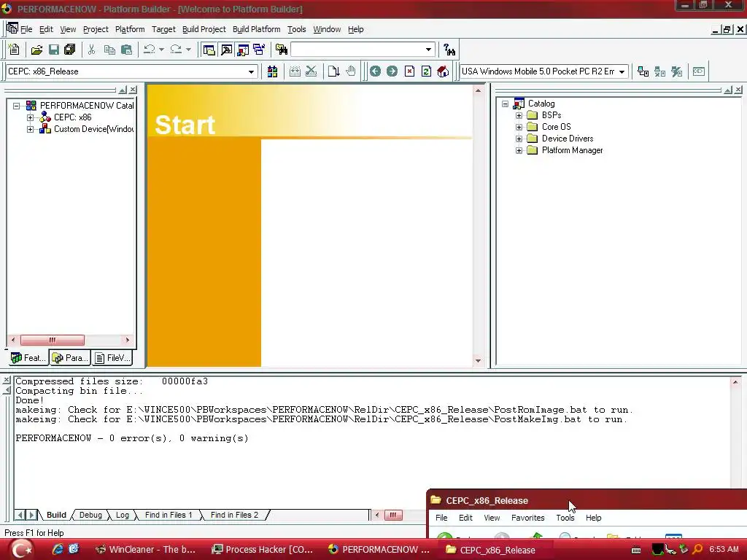Open the Redo history dropdown arrow
The height and width of the screenshot is (560, 747).
pos(188,50)
